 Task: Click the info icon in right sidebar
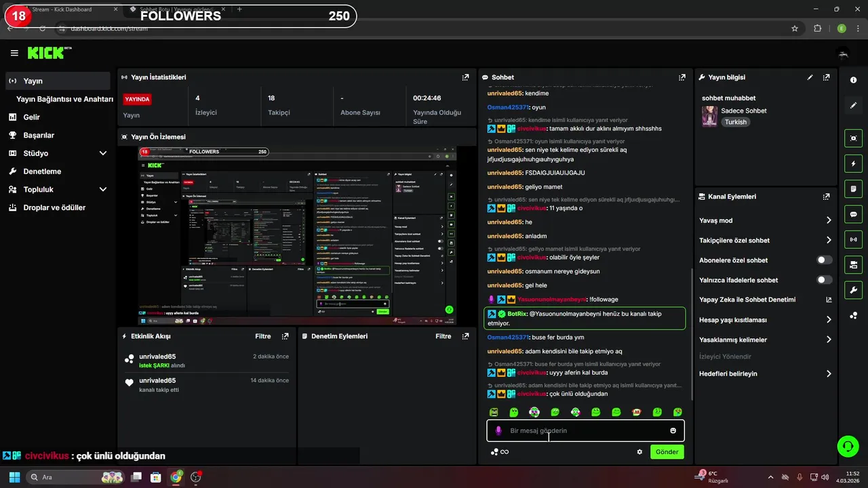click(x=853, y=80)
